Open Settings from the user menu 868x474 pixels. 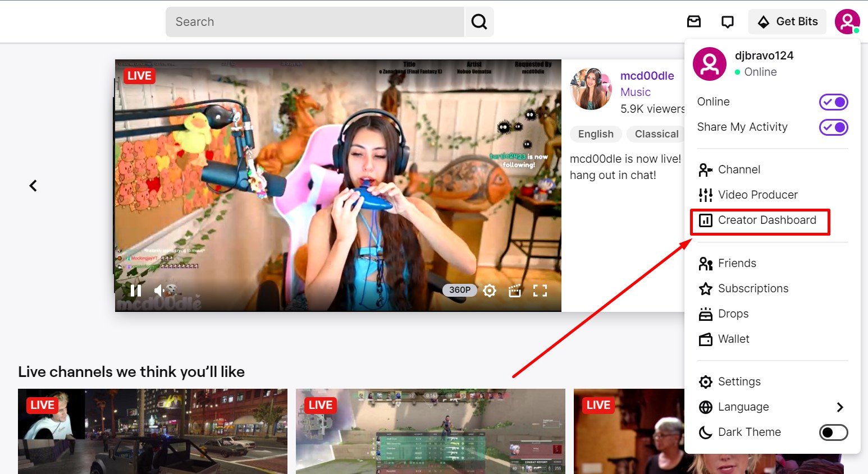(773, 381)
